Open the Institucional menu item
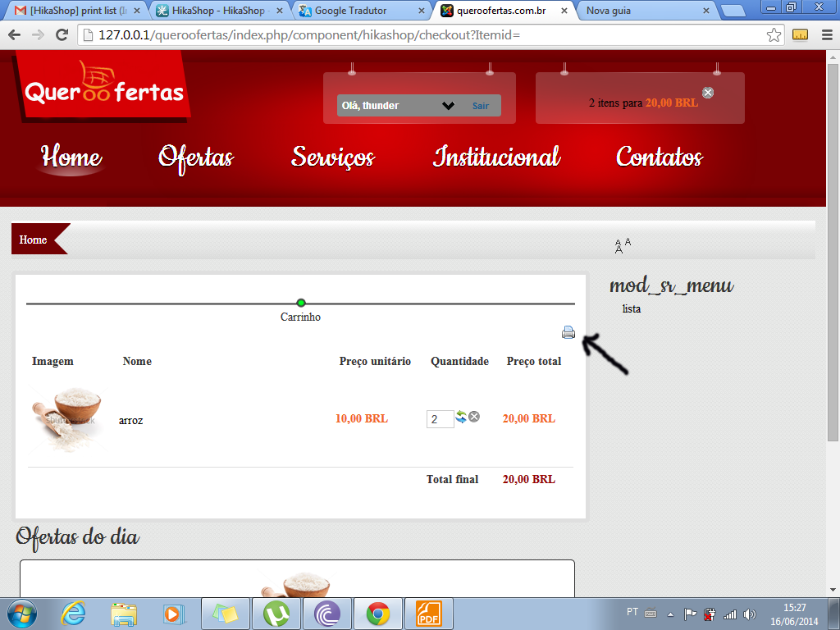This screenshot has height=630, width=840. click(496, 157)
